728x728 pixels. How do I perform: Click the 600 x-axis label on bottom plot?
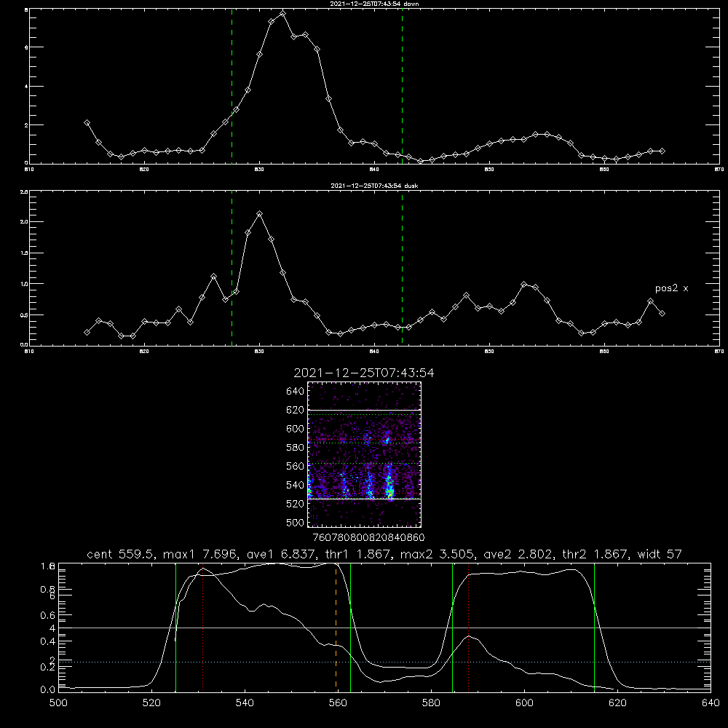coord(525,703)
